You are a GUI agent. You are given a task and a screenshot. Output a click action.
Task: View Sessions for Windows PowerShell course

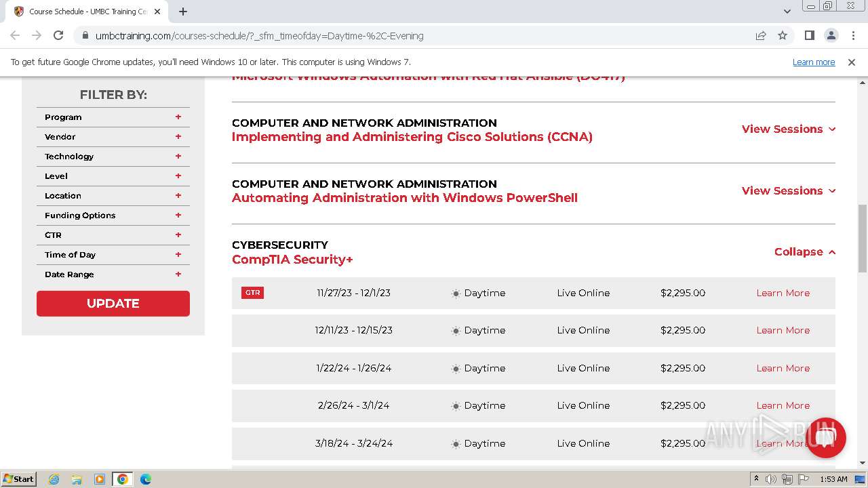tap(789, 190)
